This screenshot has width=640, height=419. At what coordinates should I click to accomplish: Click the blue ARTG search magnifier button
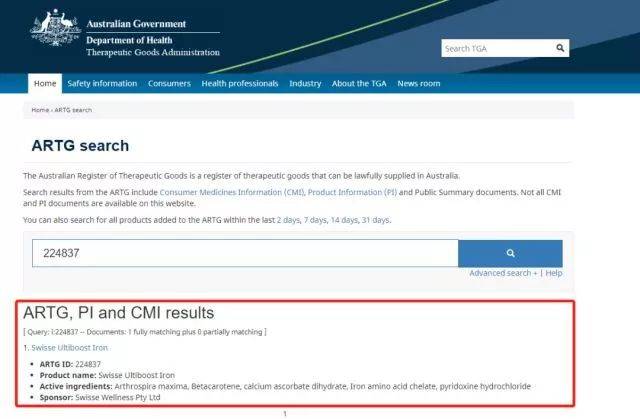[x=510, y=253]
